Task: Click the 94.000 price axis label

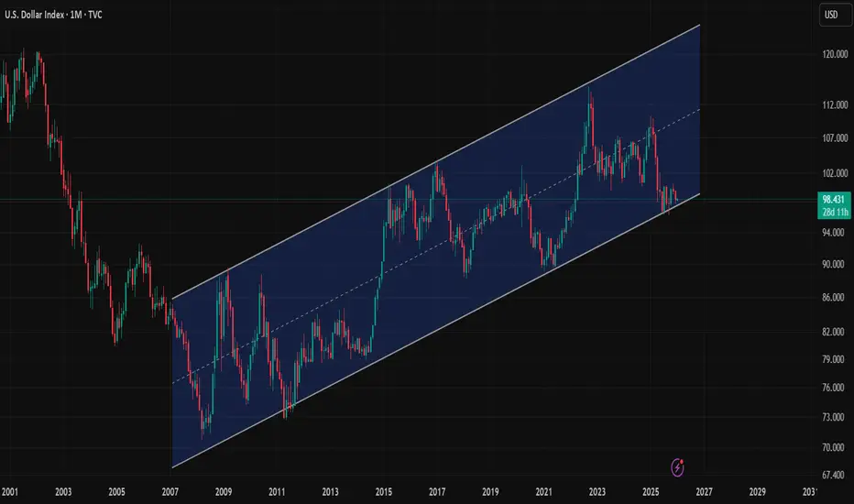Action: tap(835, 233)
